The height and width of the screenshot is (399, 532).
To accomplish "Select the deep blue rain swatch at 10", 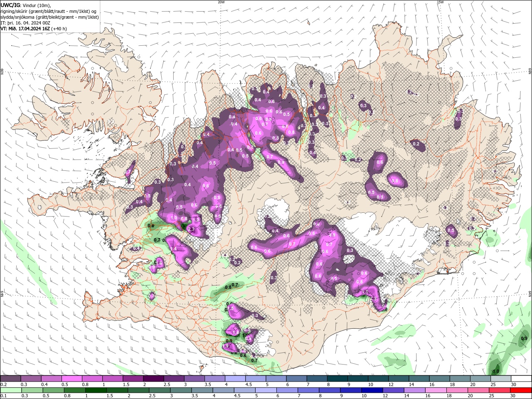I will pos(372,390).
